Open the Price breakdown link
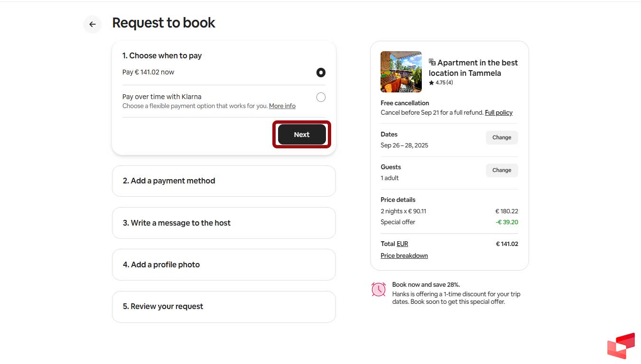Viewport: 641px width, 364px height. pos(404,255)
